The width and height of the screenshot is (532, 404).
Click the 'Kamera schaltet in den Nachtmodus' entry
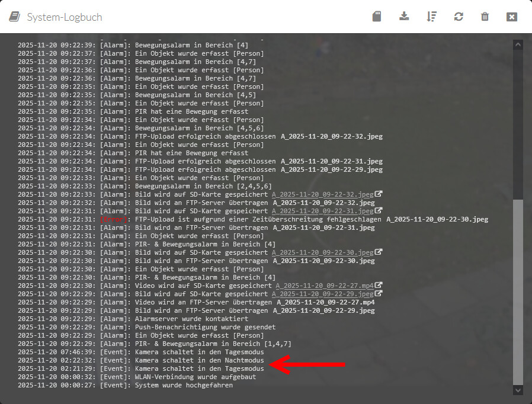tap(199, 360)
